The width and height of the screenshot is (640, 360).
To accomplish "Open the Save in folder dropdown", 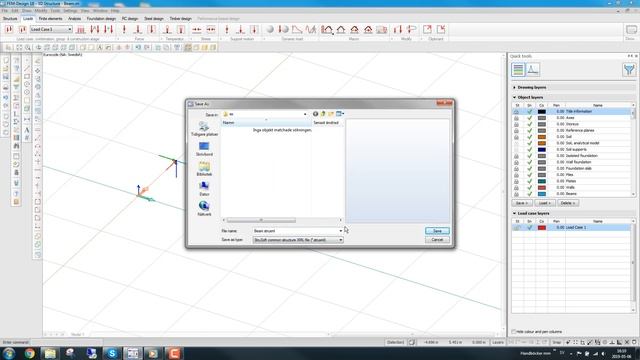I will pyautogui.click(x=305, y=114).
